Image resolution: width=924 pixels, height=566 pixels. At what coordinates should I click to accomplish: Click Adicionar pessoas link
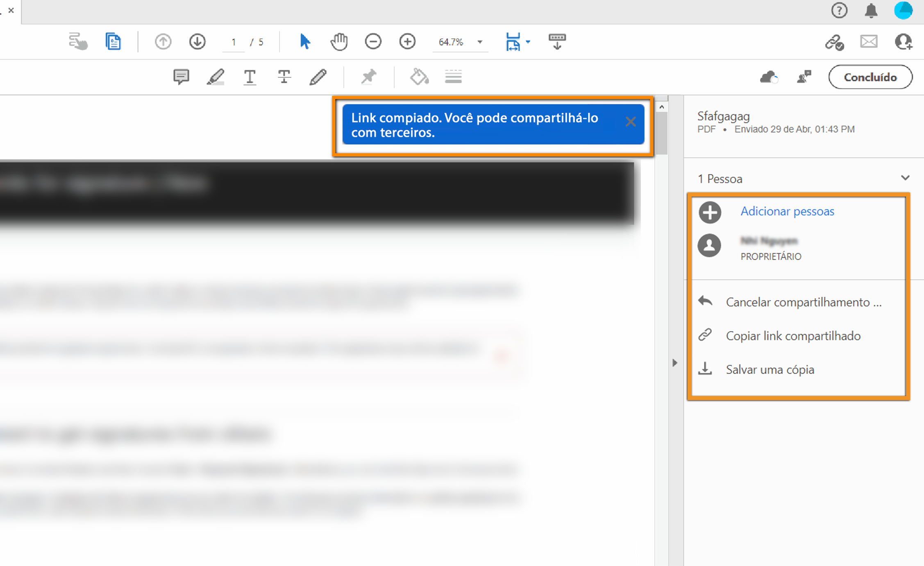pyautogui.click(x=787, y=211)
